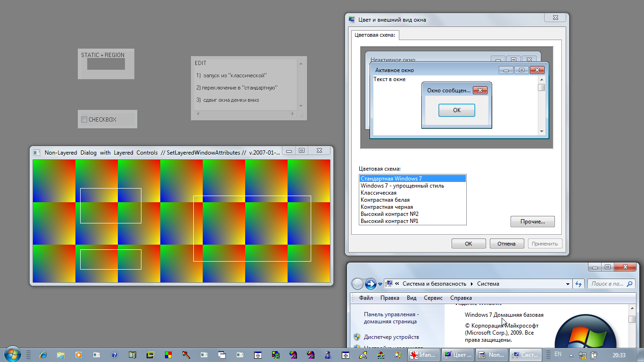Click the title-bar icon of the Non-Layered Dialog window
644x362 pixels.
pos(36,152)
